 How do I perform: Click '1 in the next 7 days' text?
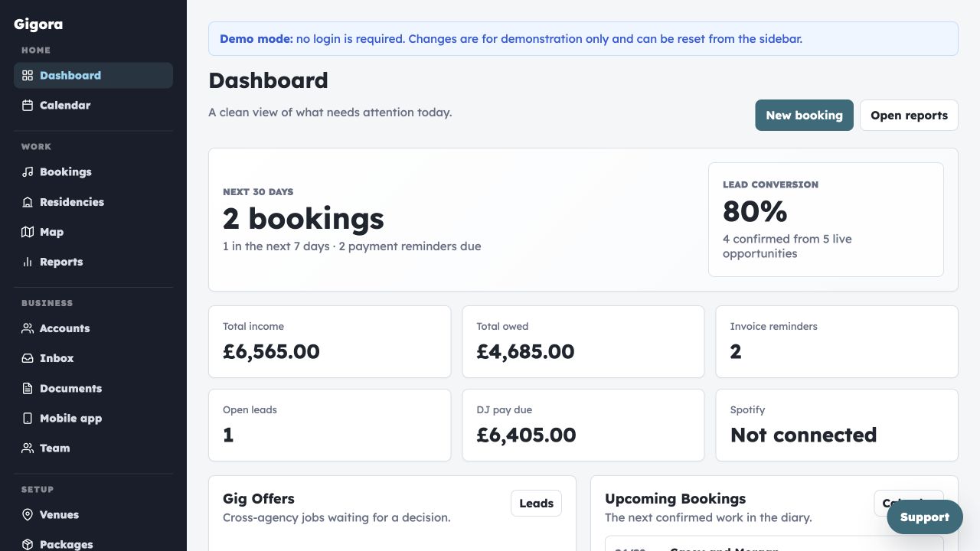(276, 246)
